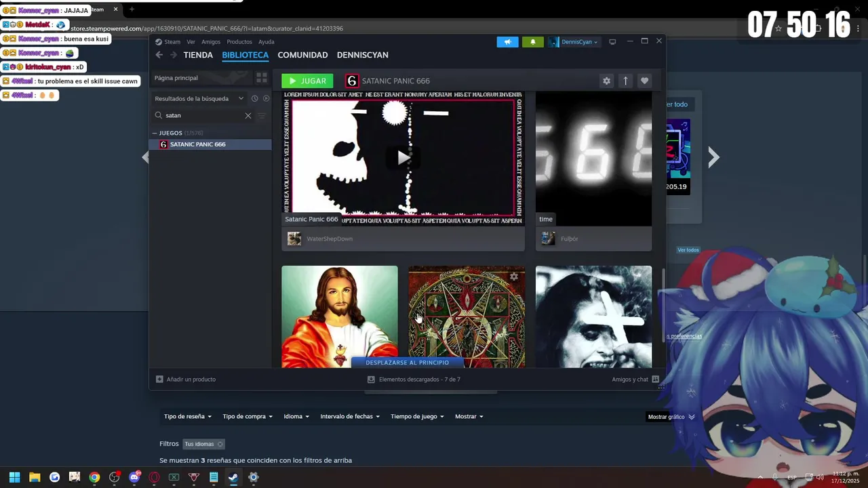This screenshot has height=488, width=868.
Task: Open Amigos y chat
Action: coord(635,380)
